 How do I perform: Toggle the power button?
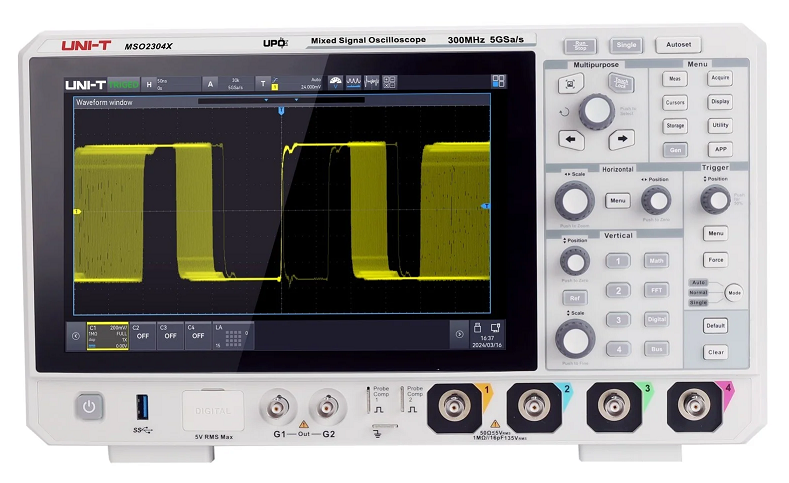[90, 407]
